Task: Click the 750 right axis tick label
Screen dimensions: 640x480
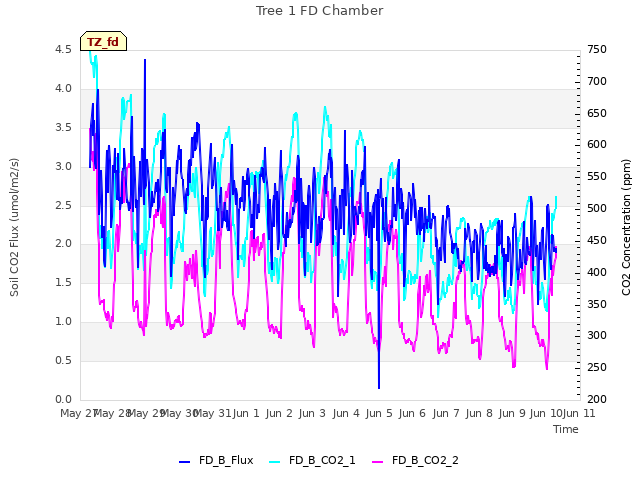Action: point(597,50)
